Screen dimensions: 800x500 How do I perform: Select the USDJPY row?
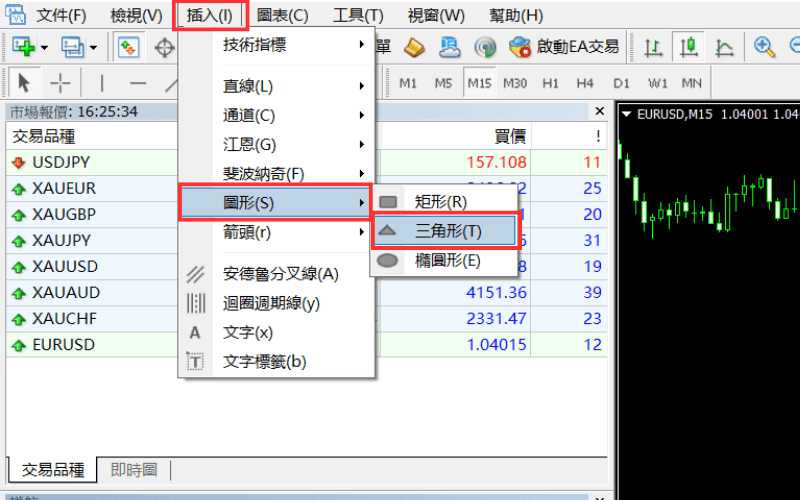tap(306, 162)
